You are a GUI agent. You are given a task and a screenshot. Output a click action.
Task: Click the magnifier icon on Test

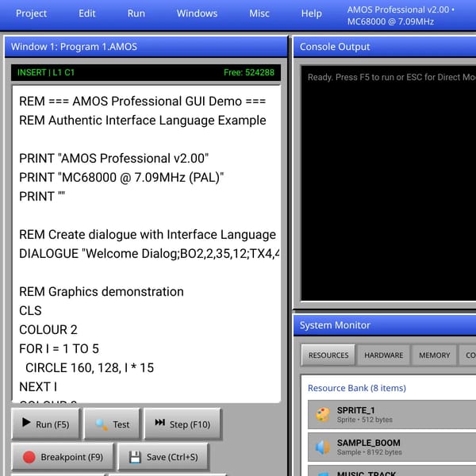coord(102,424)
